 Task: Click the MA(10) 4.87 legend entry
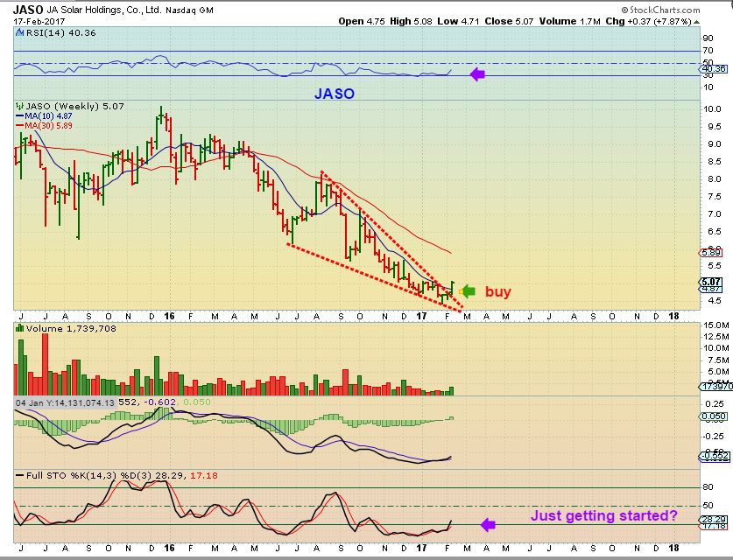pyautogui.click(x=45, y=116)
